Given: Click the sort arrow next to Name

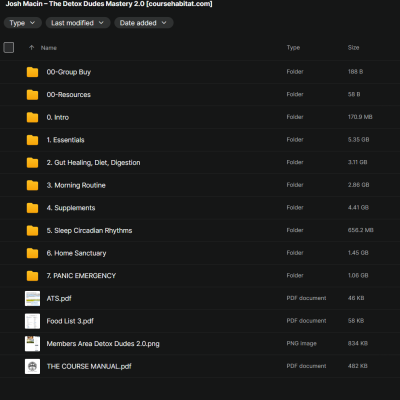Looking at the screenshot, I should 31,48.
